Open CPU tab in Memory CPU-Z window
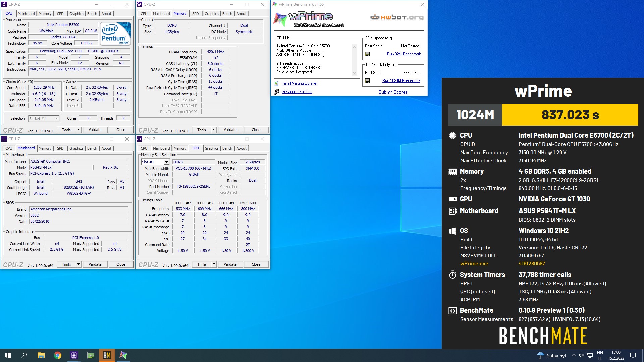The height and width of the screenshot is (362, 644). (x=144, y=14)
